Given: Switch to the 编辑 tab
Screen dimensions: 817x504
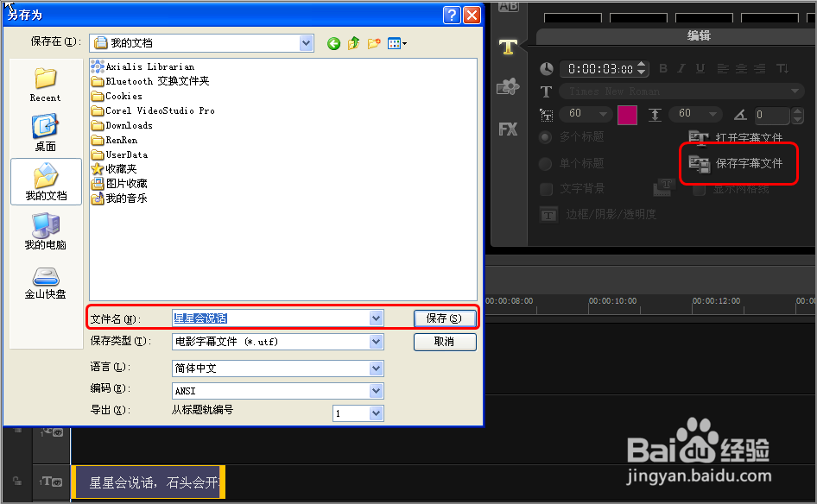Looking at the screenshot, I should coord(699,36).
